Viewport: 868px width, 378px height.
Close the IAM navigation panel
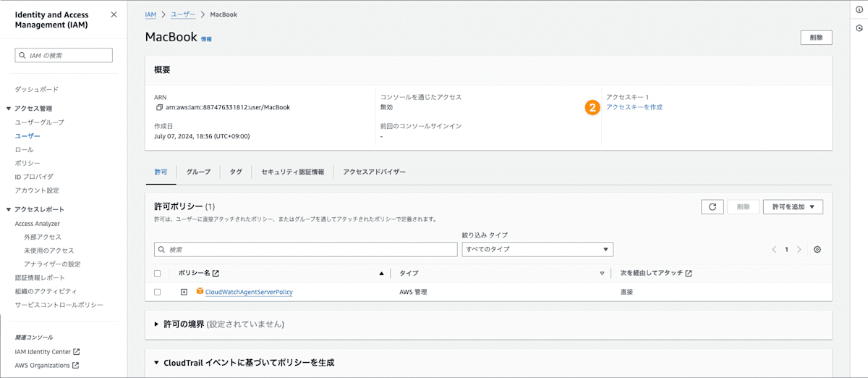tap(114, 14)
